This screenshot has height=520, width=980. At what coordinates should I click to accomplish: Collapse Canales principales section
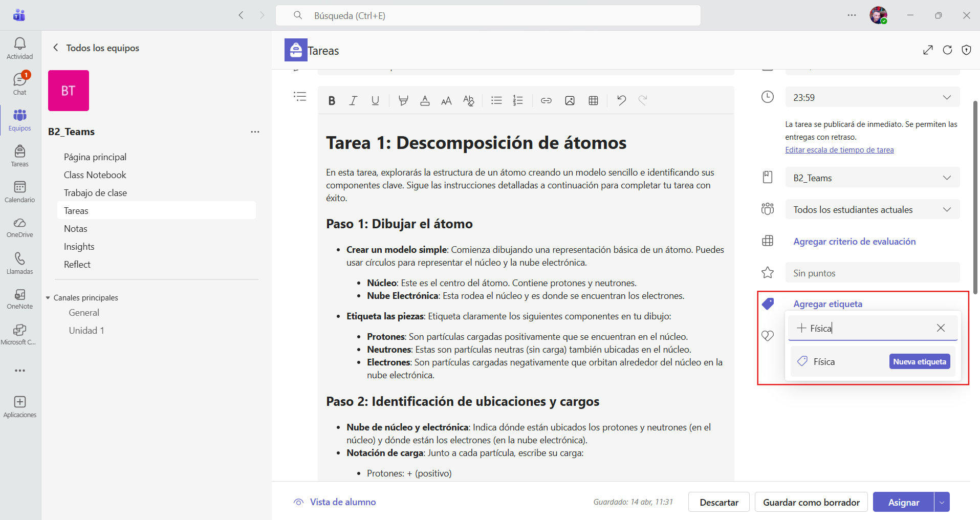point(48,298)
